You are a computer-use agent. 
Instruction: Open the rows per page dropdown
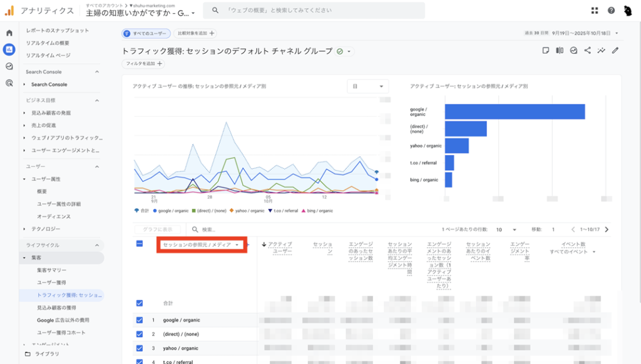pyautogui.click(x=506, y=230)
